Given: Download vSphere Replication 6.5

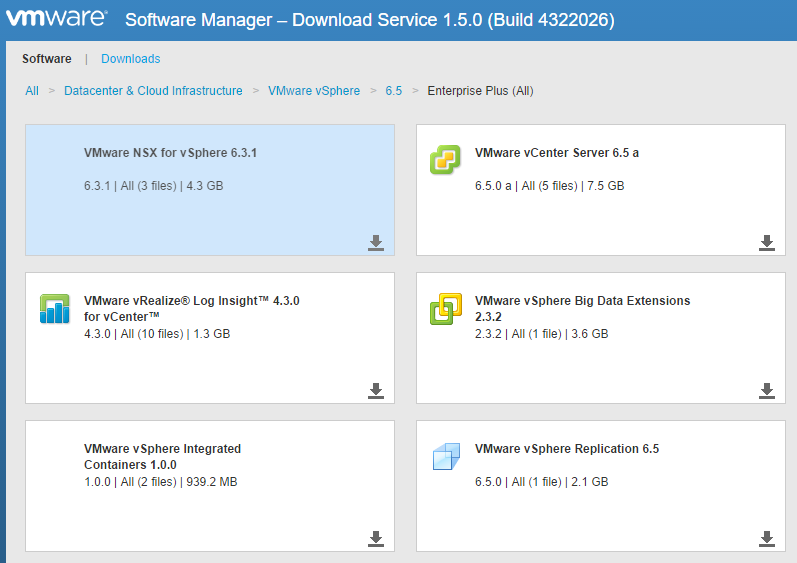Looking at the screenshot, I should pos(767,539).
